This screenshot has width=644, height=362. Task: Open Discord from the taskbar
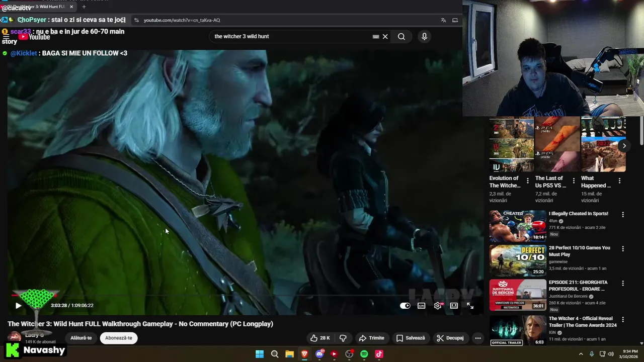click(x=319, y=354)
